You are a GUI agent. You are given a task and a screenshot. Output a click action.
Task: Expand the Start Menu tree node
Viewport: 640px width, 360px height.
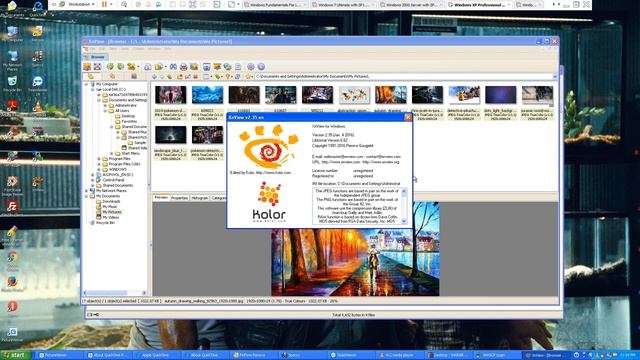112,153
